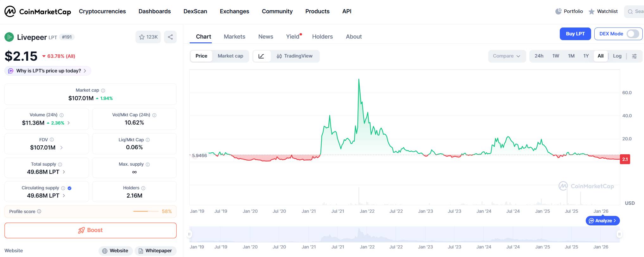Switch to Price view
644x257 pixels.
pos(201,56)
